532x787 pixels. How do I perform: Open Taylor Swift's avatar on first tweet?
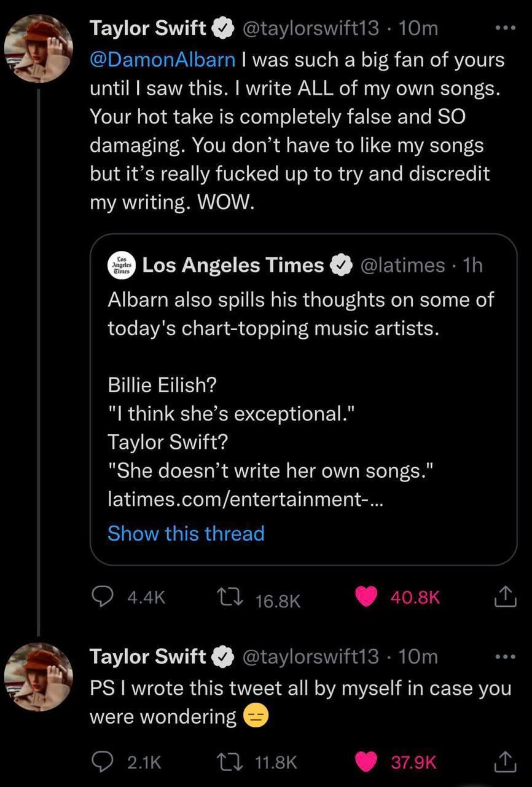pyautogui.click(x=39, y=49)
